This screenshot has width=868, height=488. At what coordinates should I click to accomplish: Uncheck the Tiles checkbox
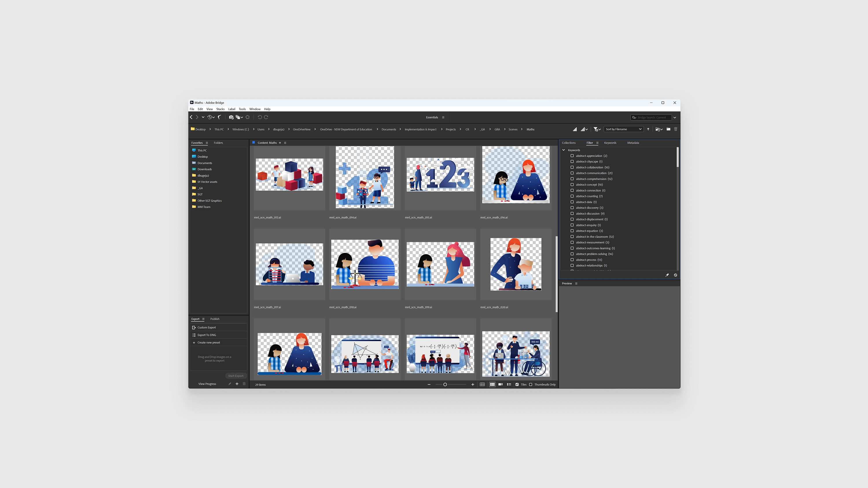pos(517,384)
